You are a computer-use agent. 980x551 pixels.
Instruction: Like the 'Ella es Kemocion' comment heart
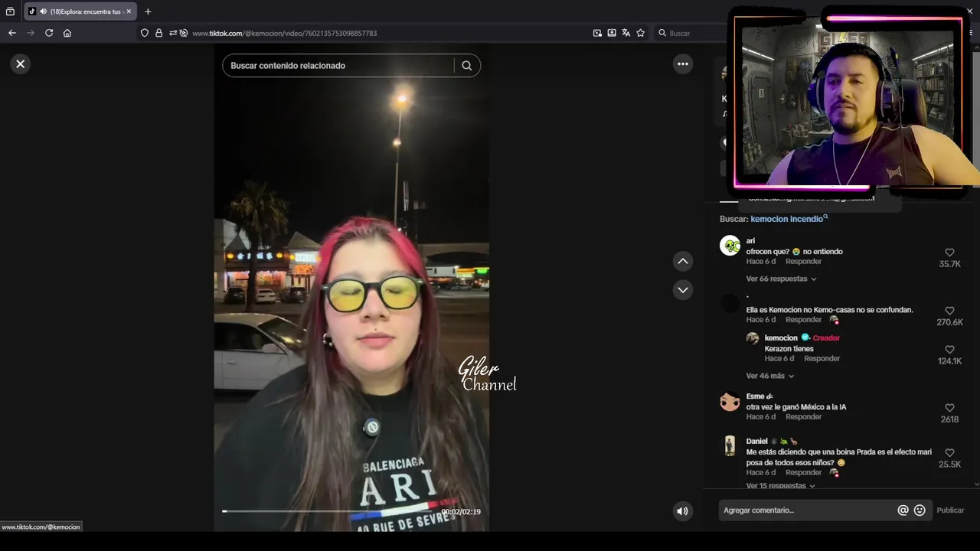(949, 311)
